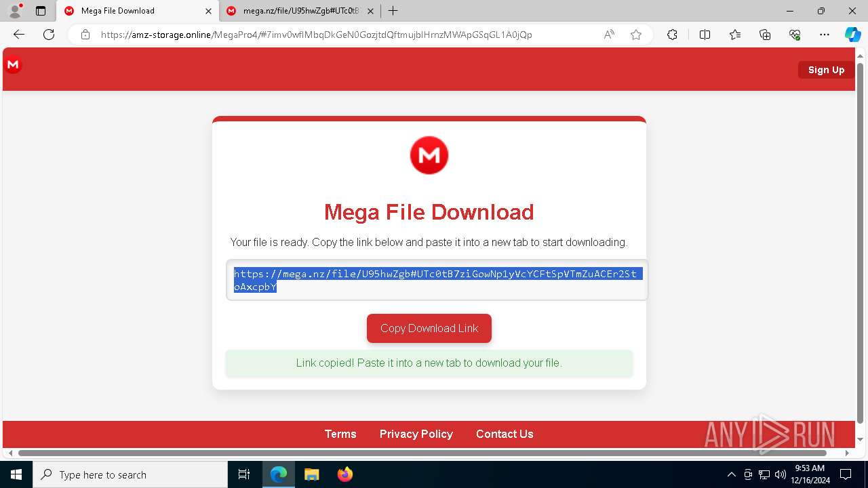Viewport: 868px width, 488px height.
Task: Open the notification center icon
Action: 846,474
